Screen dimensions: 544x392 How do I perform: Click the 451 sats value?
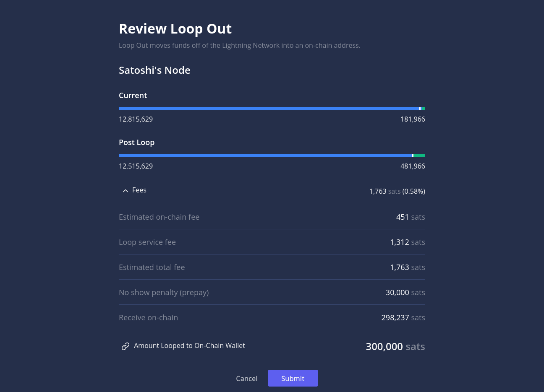(x=411, y=217)
